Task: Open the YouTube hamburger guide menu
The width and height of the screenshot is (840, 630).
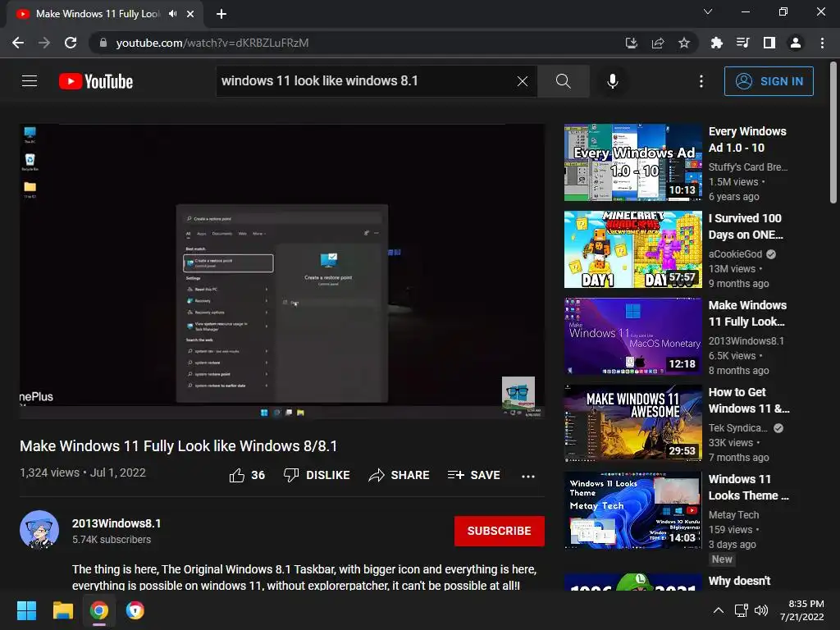Action: [30, 81]
